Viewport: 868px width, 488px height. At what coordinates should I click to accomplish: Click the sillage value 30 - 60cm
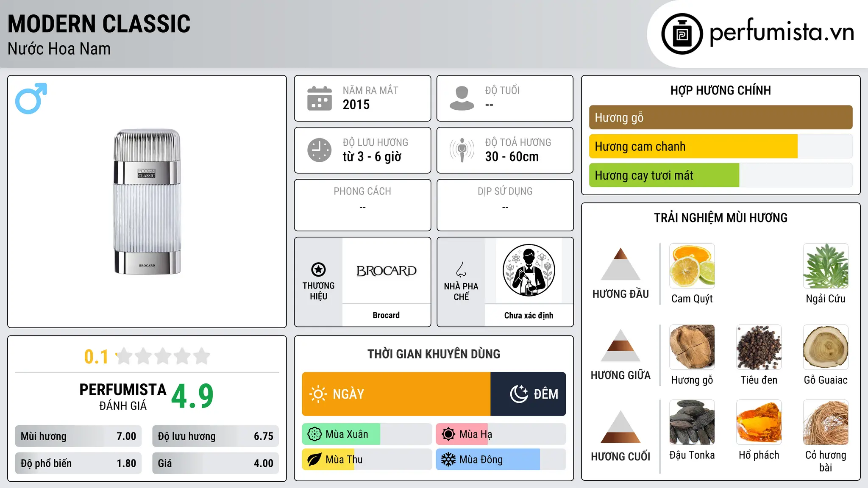(512, 157)
